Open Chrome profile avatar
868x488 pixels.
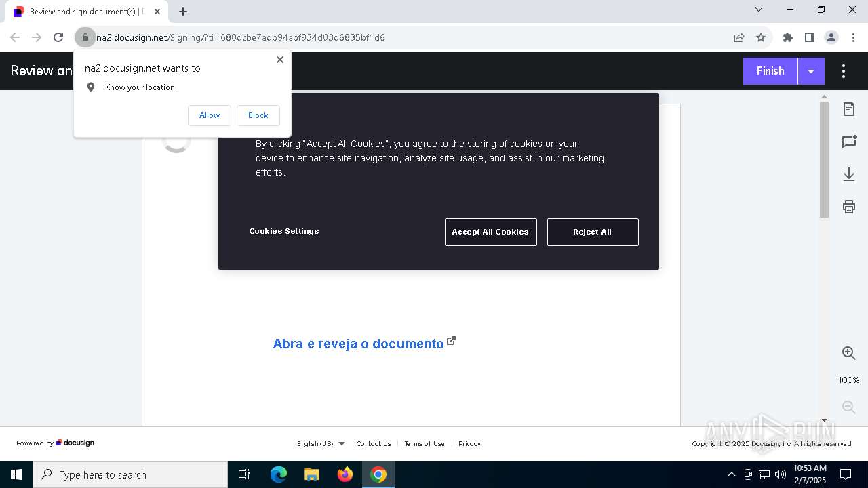coord(831,37)
